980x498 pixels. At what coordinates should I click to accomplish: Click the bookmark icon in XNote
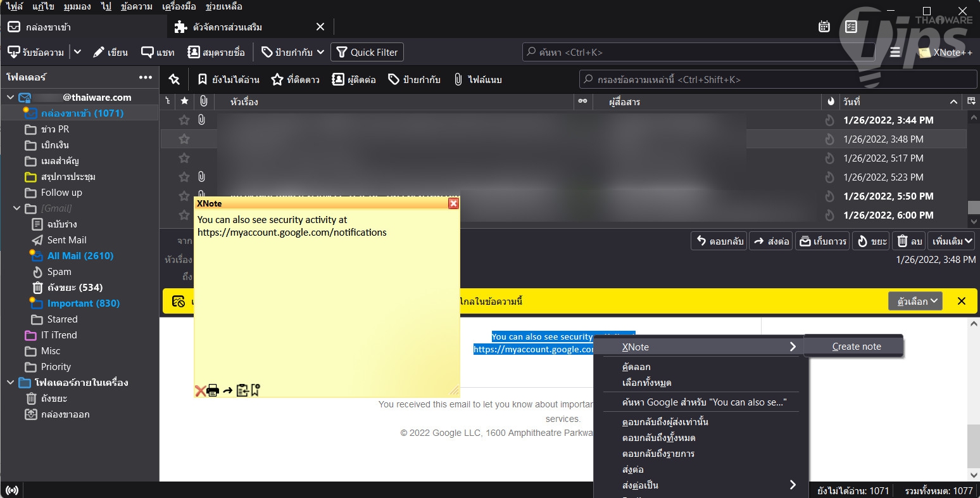point(255,390)
